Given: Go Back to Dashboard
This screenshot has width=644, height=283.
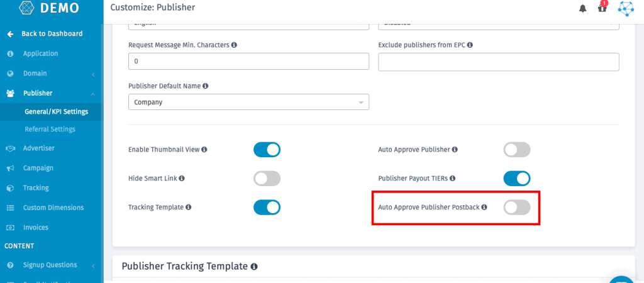Looking at the screenshot, I should (52, 34).
